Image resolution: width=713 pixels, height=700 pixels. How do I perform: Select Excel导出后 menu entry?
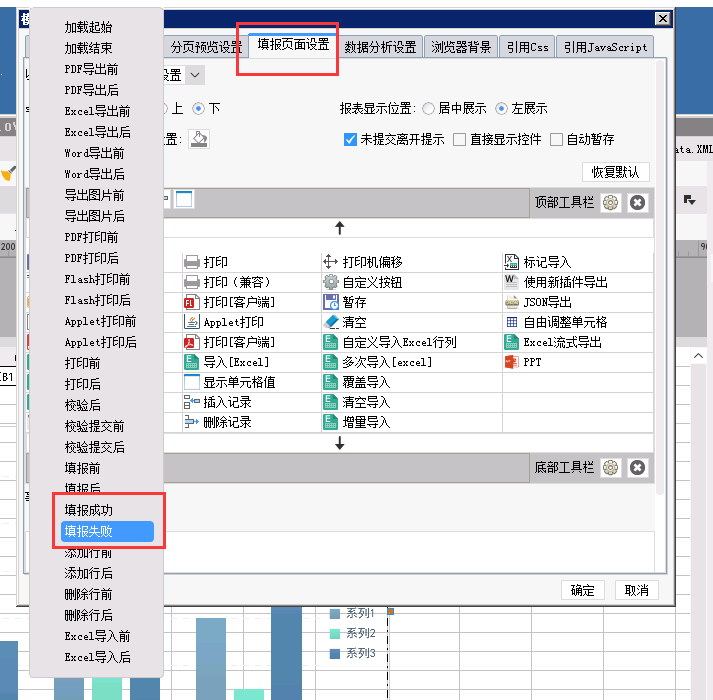tap(96, 132)
